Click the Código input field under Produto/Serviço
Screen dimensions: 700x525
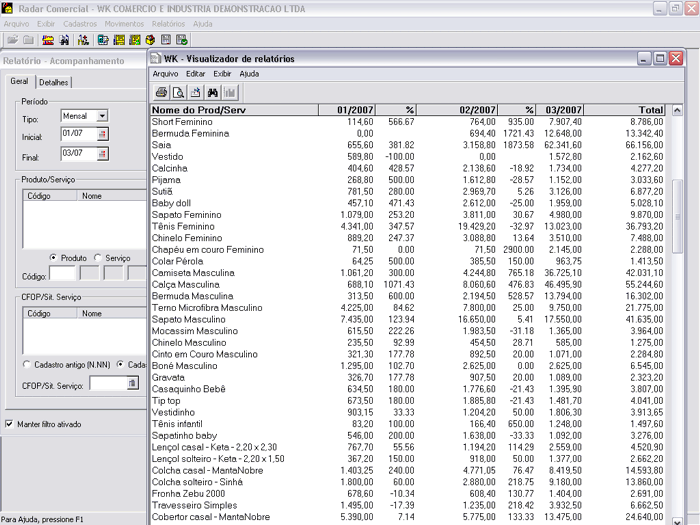tap(62, 273)
